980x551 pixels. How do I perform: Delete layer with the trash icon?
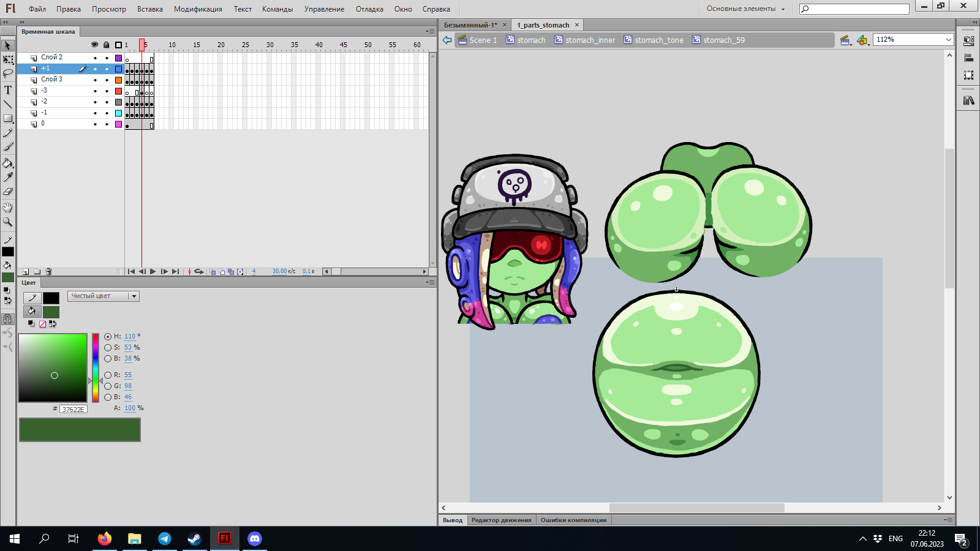(x=49, y=271)
